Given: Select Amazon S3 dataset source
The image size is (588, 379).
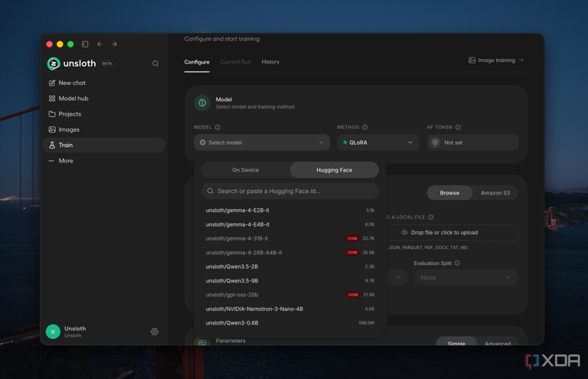Looking at the screenshot, I should pyautogui.click(x=495, y=193).
